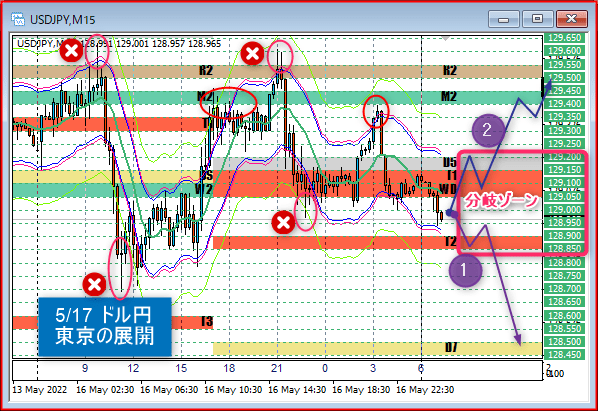The height and width of the screenshot is (411, 598).
Task: Click the 分岐ゾーン label text
Action: pos(501,201)
